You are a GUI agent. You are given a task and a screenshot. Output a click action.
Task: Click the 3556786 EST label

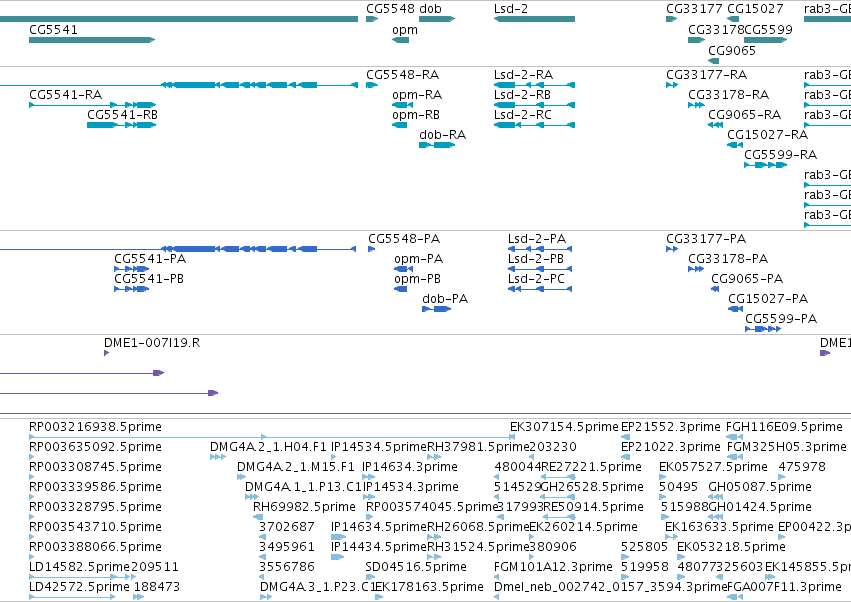287,567
